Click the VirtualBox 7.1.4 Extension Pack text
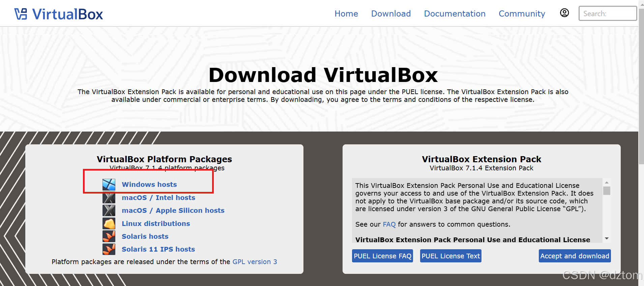This screenshot has width=644, height=286. click(x=481, y=168)
